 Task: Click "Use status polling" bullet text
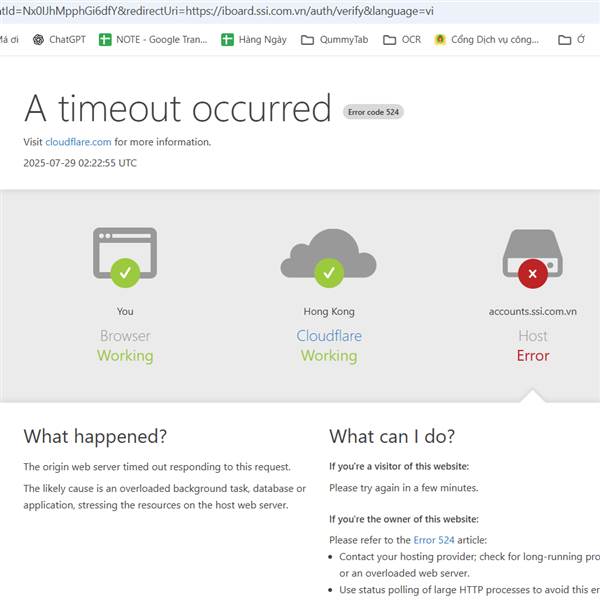(469, 590)
